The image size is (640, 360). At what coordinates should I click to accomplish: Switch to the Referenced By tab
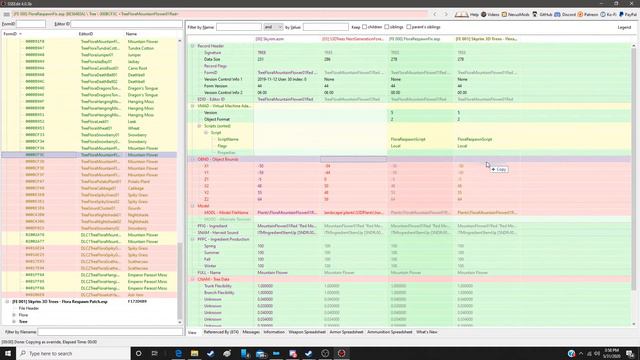point(221,332)
